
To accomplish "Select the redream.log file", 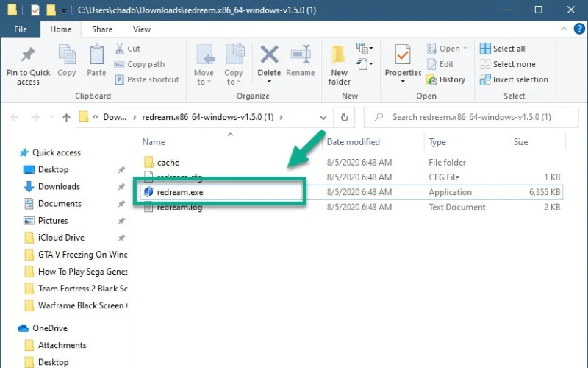I will pyautogui.click(x=179, y=208).
